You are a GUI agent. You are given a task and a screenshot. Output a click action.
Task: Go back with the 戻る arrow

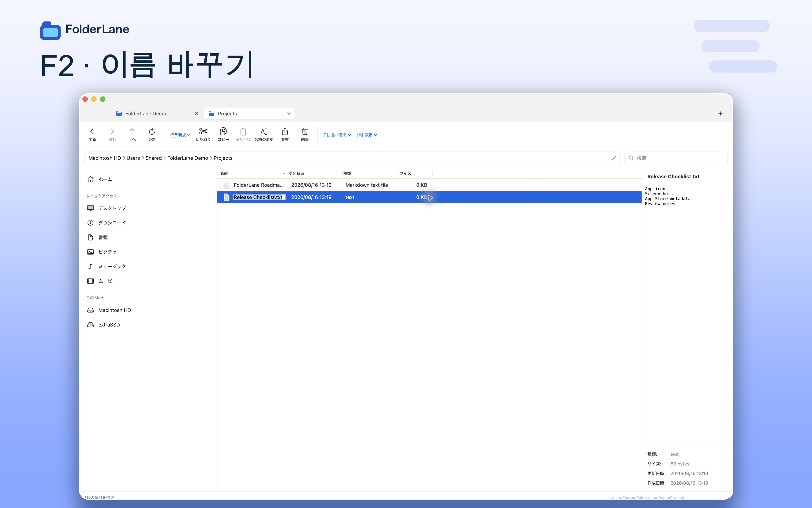coord(92,134)
